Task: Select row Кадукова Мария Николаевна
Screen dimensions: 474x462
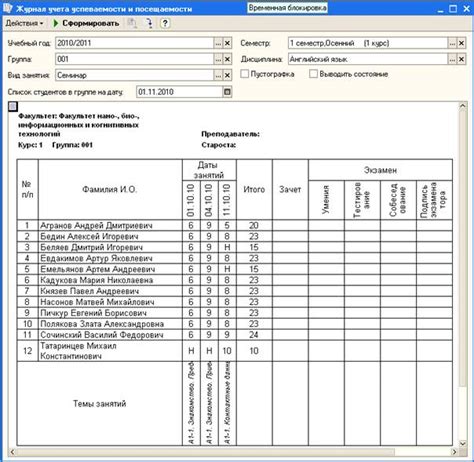Action: [235, 280]
